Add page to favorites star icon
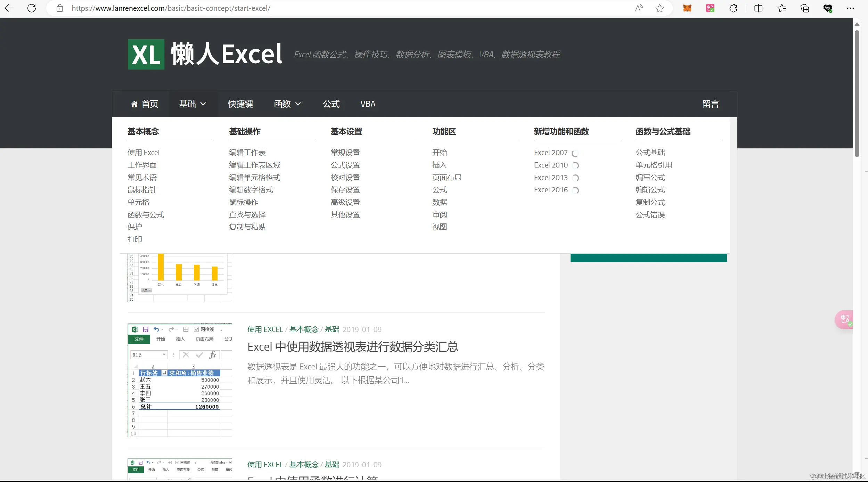Viewport: 868px width, 482px height. (x=660, y=8)
